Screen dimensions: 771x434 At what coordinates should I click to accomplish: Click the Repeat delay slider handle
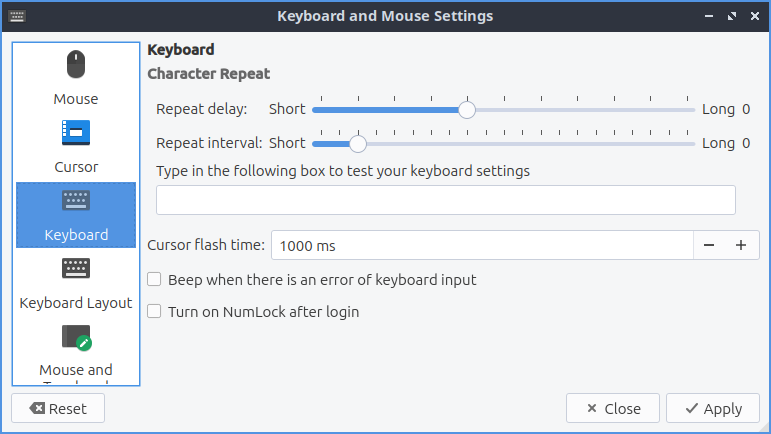click(x=466, y=110)
